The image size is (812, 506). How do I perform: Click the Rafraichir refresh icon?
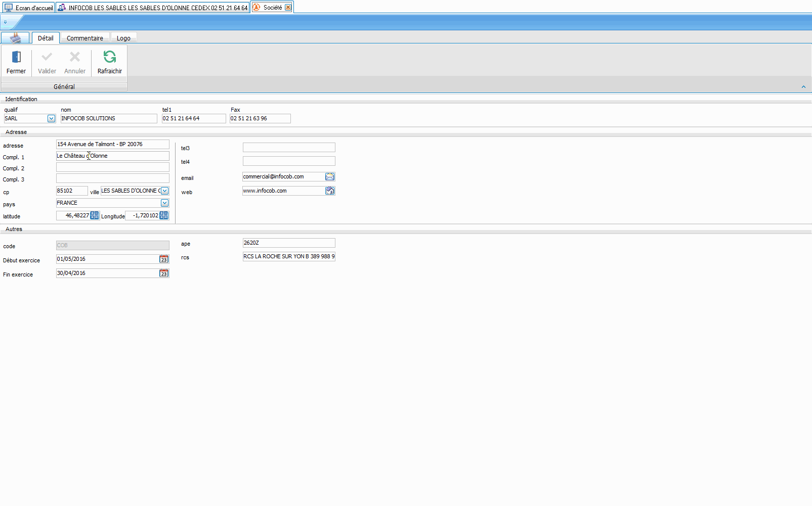click(109, 57)
